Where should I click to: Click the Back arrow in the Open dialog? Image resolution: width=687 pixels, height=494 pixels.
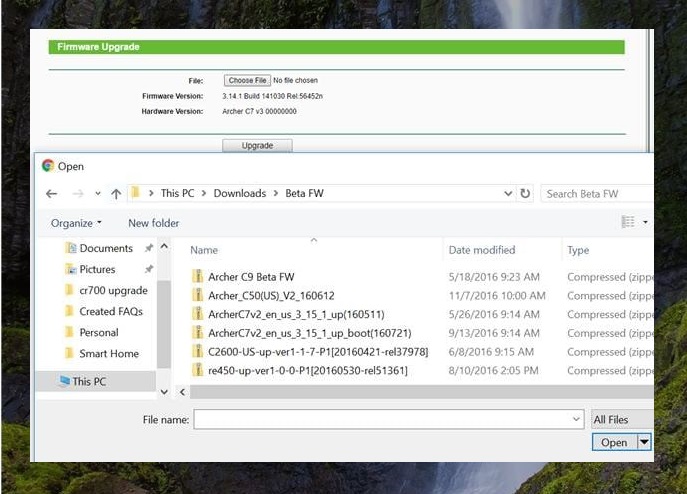pos(49,193)
